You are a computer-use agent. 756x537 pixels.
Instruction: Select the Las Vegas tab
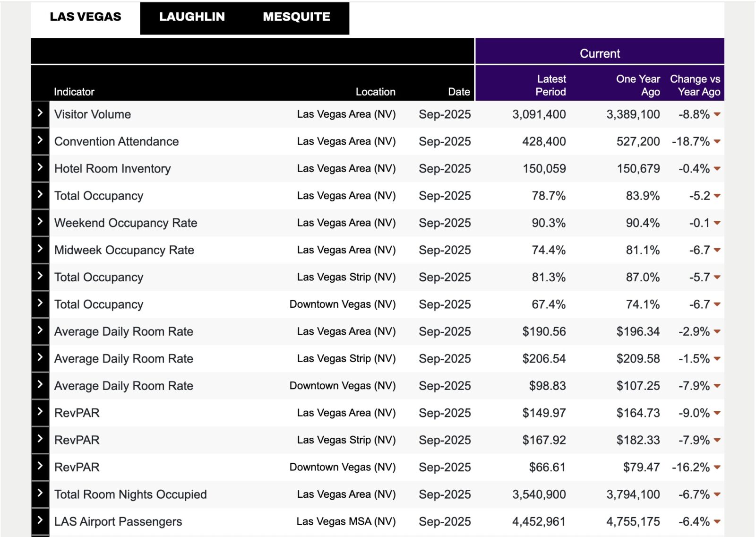[86, 17]
